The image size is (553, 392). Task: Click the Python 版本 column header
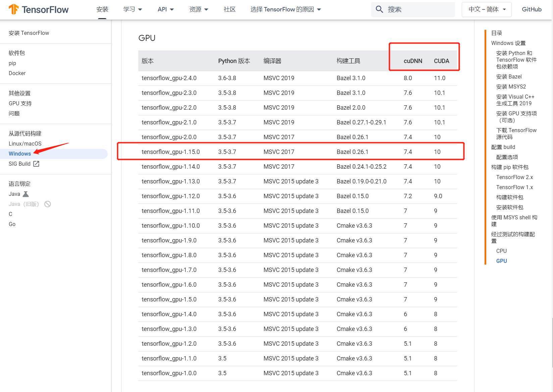pos(234,61)
